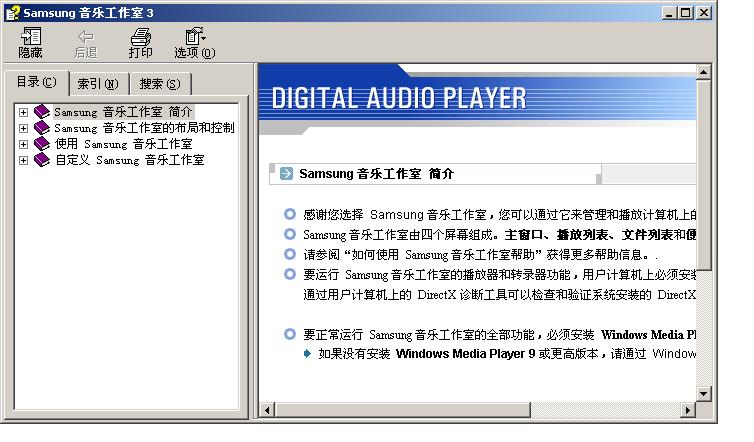Click the line starting 如果没有安装 Windows Media Player 9
Image resolution: width=754 pixels, height=442 pixels.
pos(507,354)
